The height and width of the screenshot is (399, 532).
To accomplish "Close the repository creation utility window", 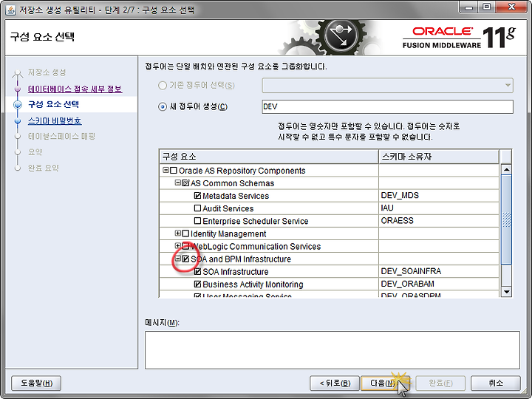I will coord(511,7).
